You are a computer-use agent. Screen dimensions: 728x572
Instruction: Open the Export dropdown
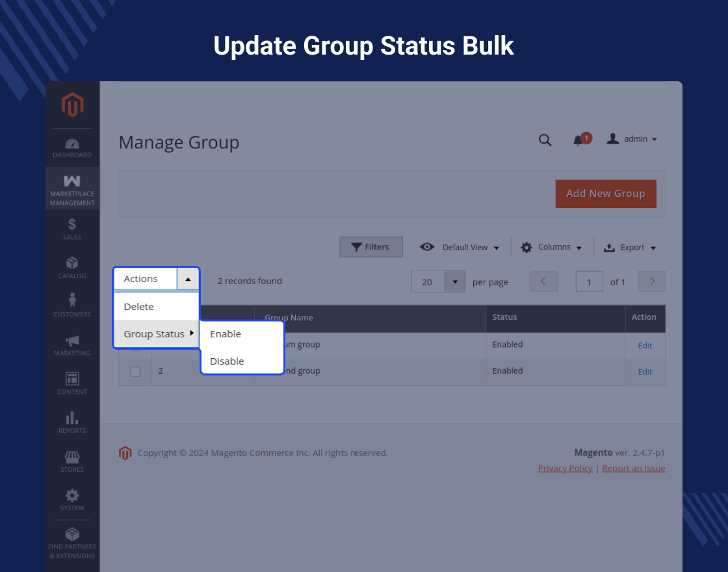click(630, 248)
